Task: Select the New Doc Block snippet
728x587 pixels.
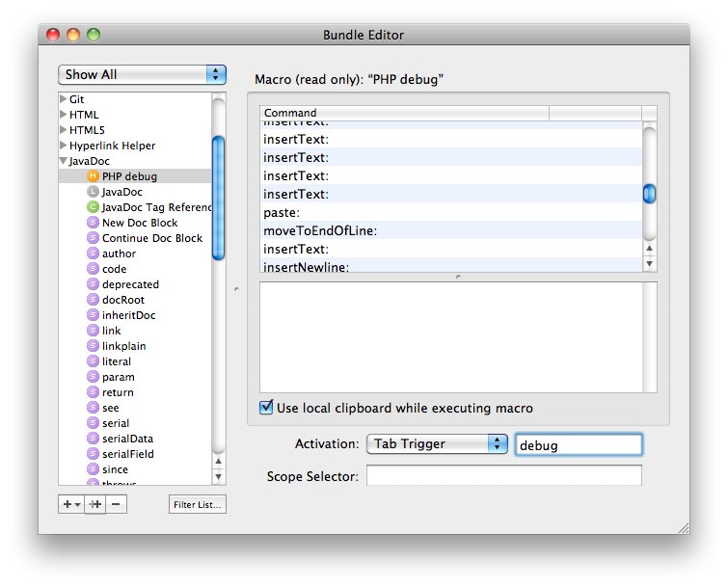Action: (x=135, y=223)
